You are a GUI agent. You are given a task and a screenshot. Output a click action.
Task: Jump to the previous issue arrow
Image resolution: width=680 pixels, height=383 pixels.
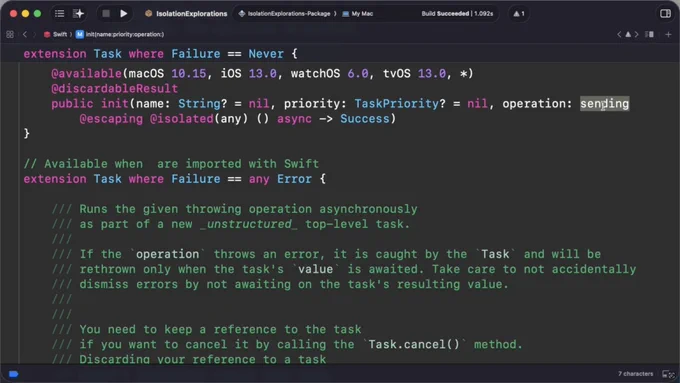point(619,34)
